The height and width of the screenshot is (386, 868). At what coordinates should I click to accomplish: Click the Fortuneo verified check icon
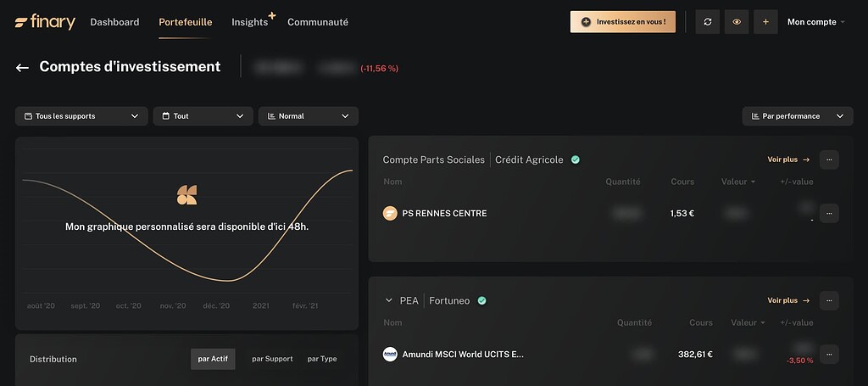pyautogui.click(x=481, y=300)
